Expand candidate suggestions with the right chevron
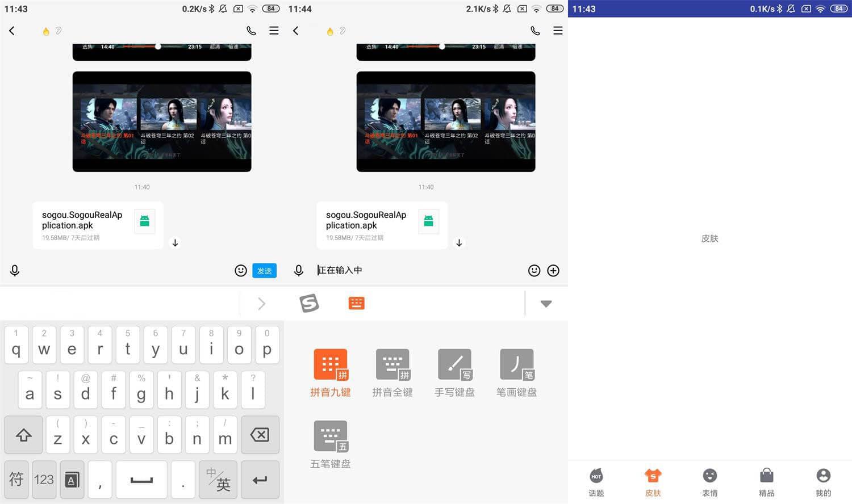Image resolution: width=852 pixels, height=504 pixels. click(x=261, y=303)
